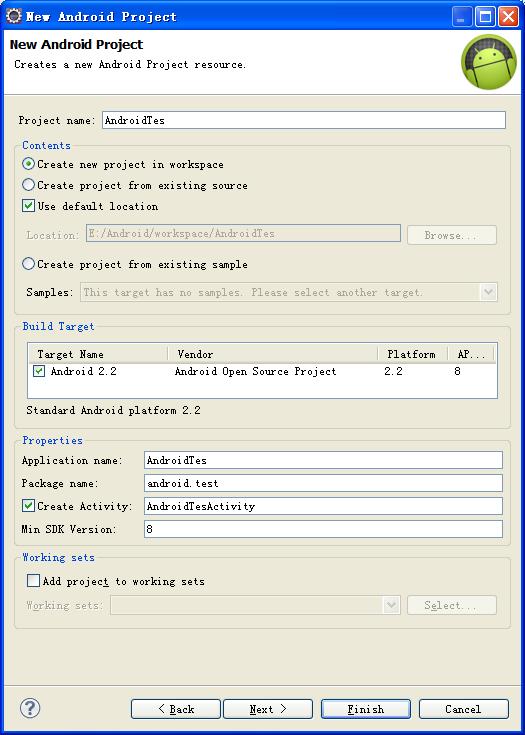Close the dialog with the red X
Screen dimensions: 525x735
(x=508, y=17)
